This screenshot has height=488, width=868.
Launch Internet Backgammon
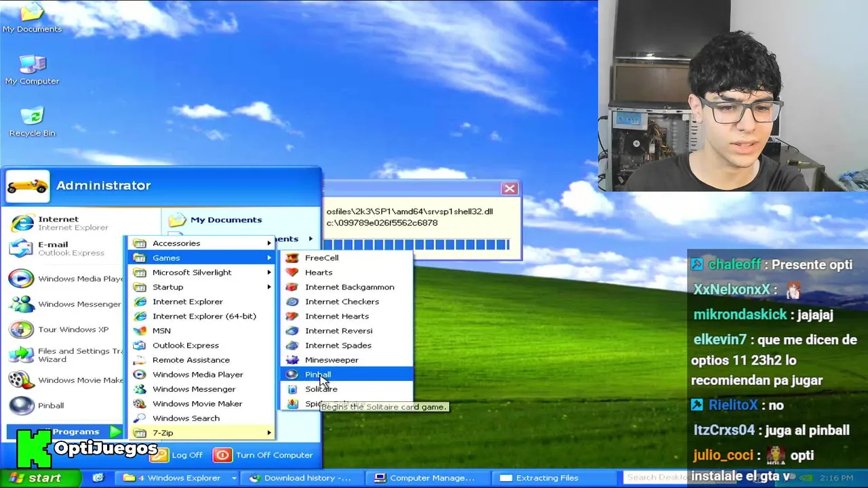pos(347,287)
